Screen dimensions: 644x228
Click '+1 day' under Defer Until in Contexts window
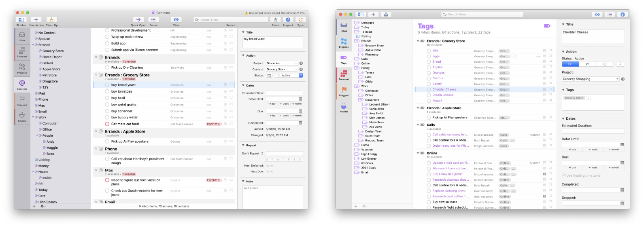(x=272, y=104)
